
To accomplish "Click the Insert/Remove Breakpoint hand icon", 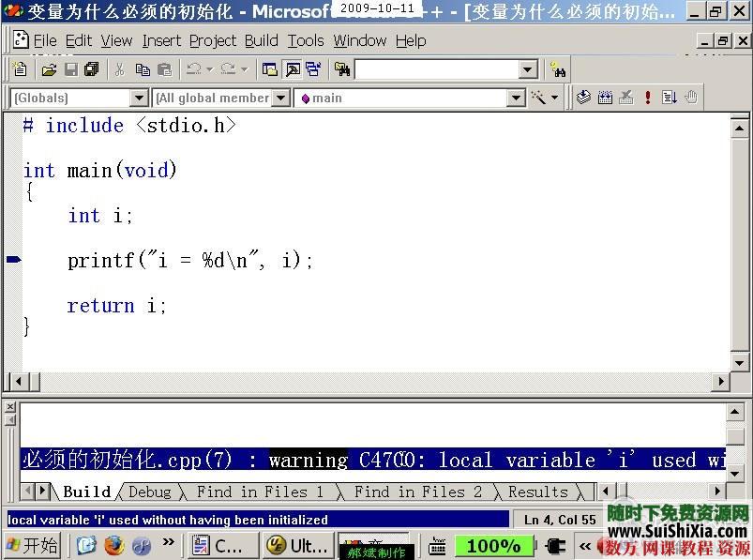I will coord(691,98).
